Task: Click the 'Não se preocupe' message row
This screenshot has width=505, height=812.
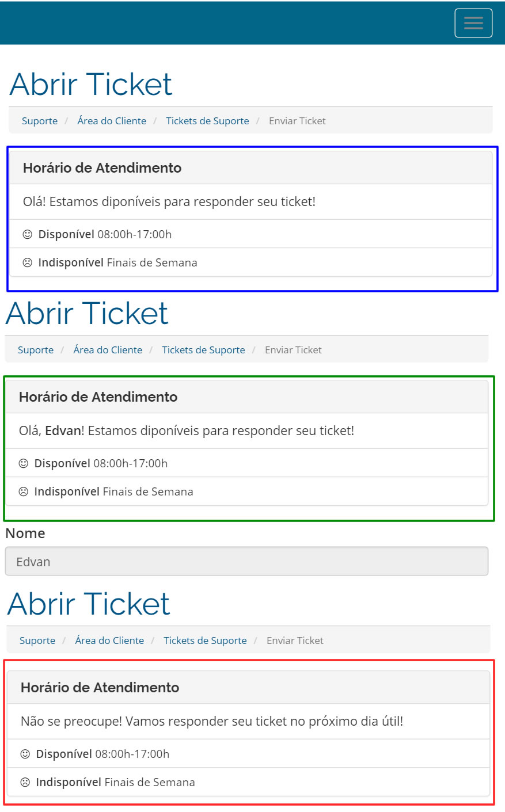Action: pyautogui.click(x=248, y=721)
